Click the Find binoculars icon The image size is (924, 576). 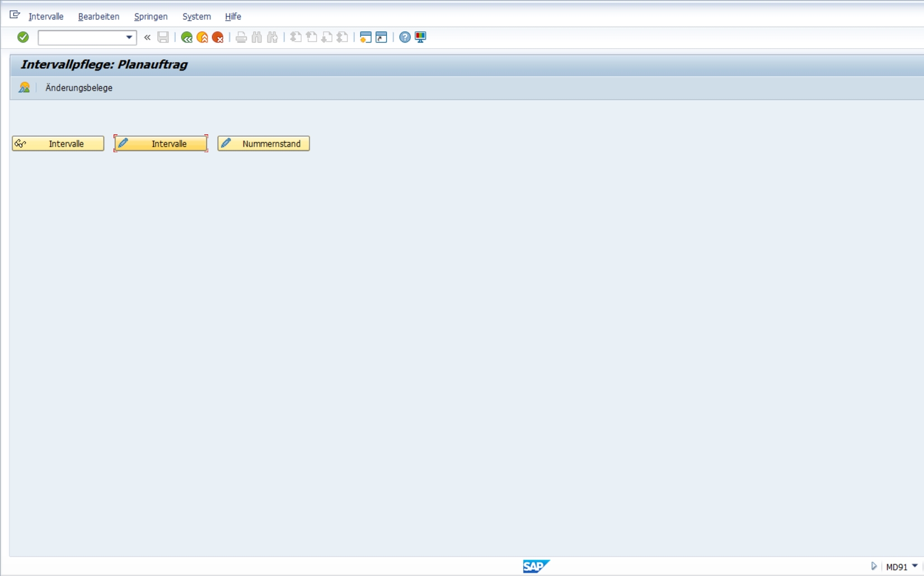pyautogui.click(x=257, y=38)
